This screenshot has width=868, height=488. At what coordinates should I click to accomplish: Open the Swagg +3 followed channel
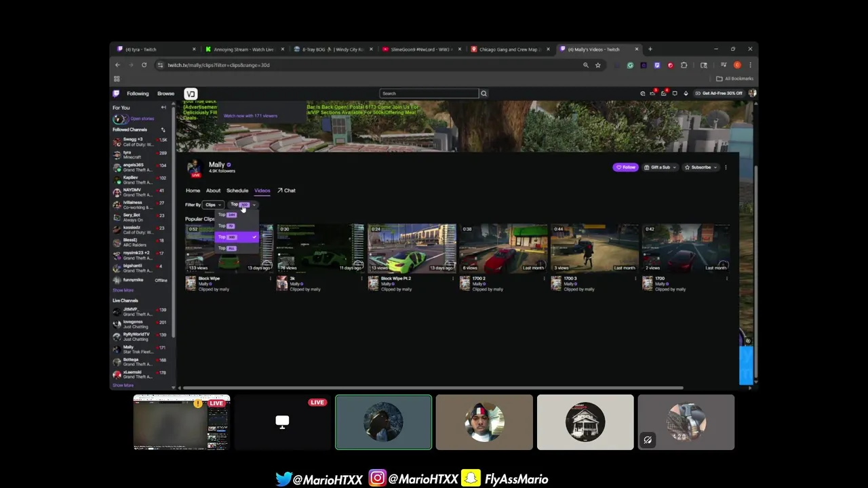[x=140, y=142]
